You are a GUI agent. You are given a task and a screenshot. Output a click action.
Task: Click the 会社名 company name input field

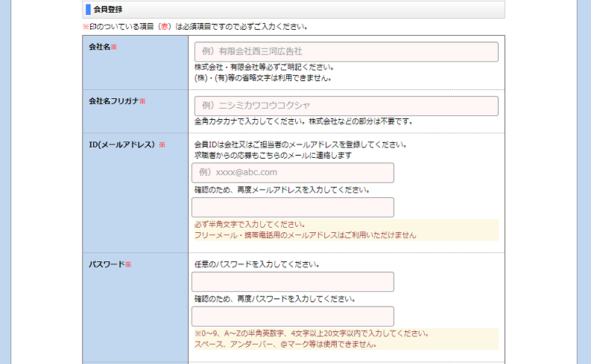tap(346, 51)
